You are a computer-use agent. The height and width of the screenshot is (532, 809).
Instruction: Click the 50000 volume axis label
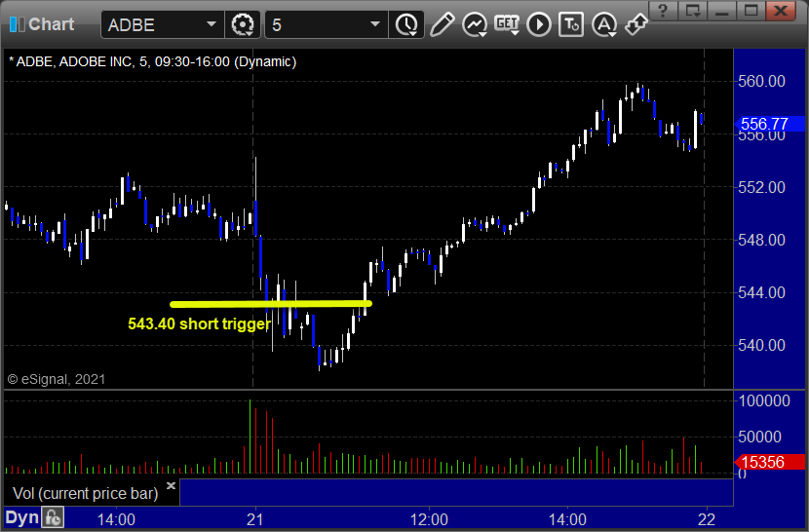point(759,437)
